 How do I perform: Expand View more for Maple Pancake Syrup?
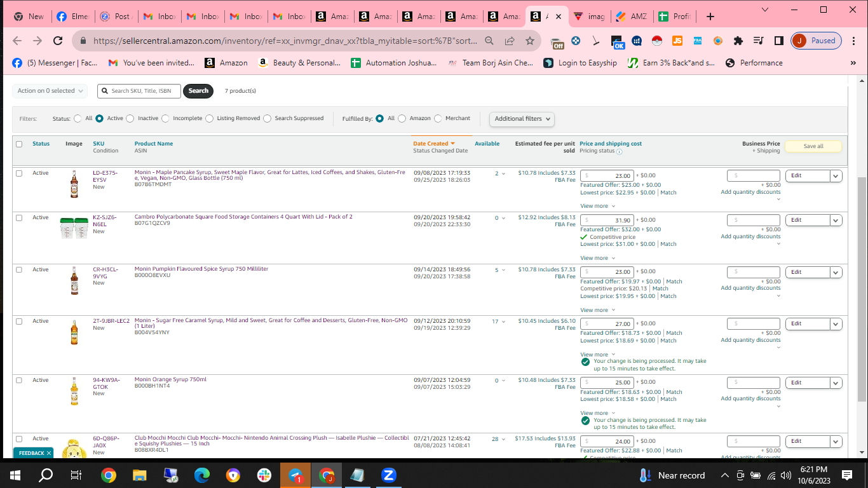point(598,206)
